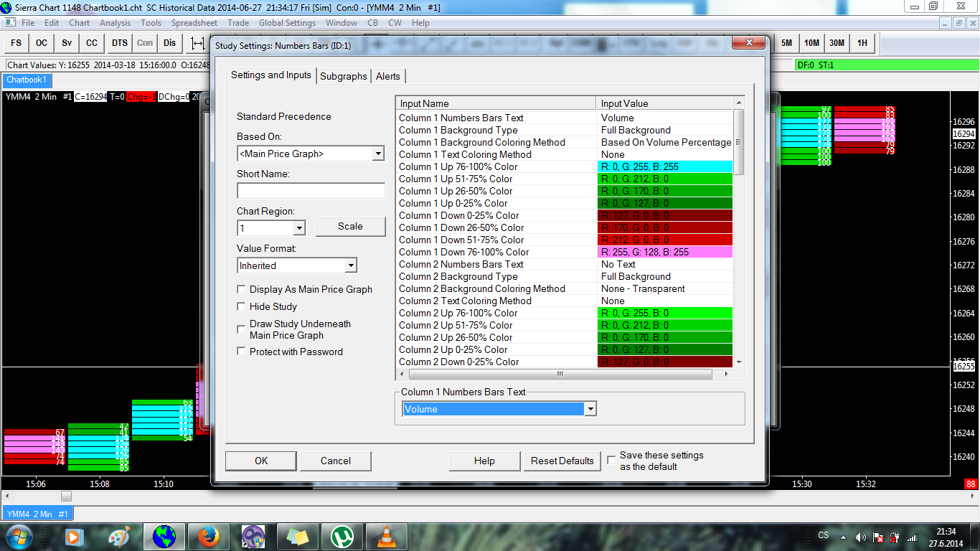Image resolution: width=980 pixels, height=551 pixels.
Task: Open the Windows Start menu
Action: pyautogui.click(x=19, y=537)
